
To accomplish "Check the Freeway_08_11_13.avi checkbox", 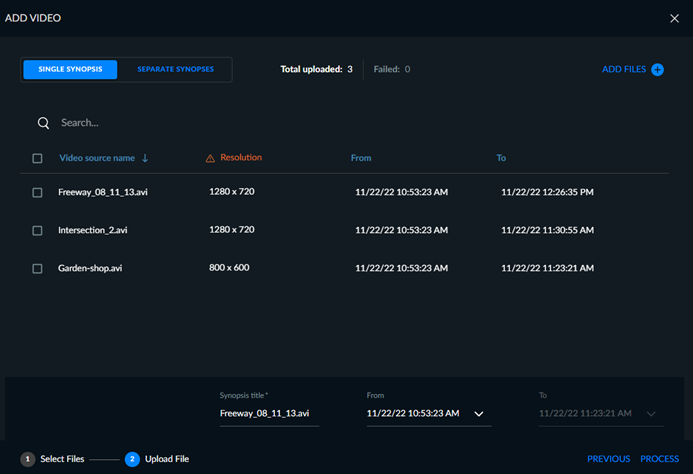I will click(38, 193).
